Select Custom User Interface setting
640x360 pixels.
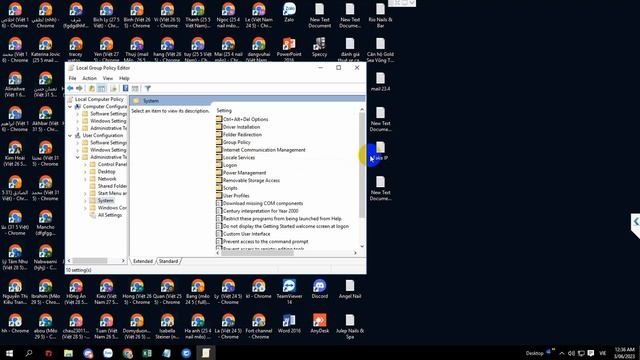point(243,234)
